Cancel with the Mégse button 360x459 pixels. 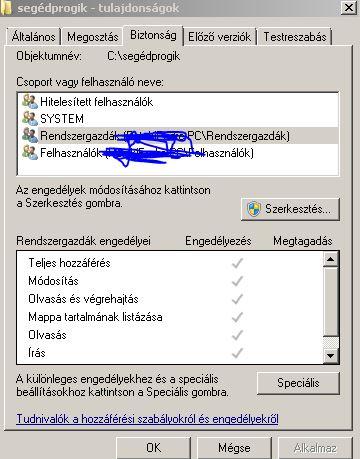coord(234,448)
